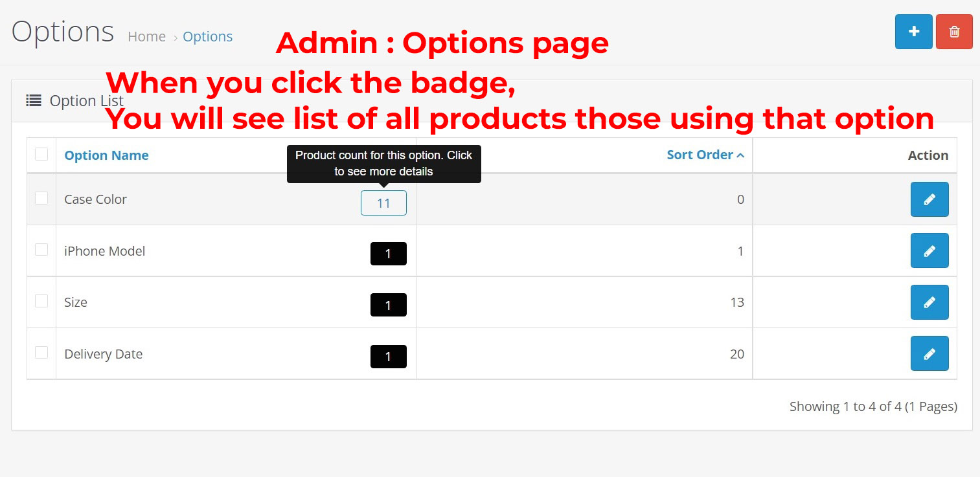Click the blue add option plus button
This screenshot has height=477, width=980.
(913, 32)
